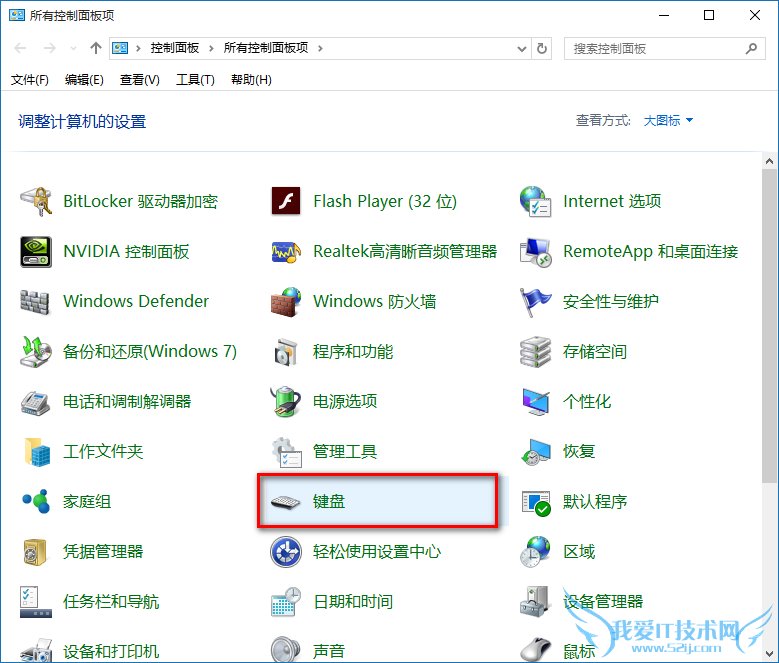779x663 pixels.
Task: Expand the address bar history dropdown
Action: (x=522, y=49)
